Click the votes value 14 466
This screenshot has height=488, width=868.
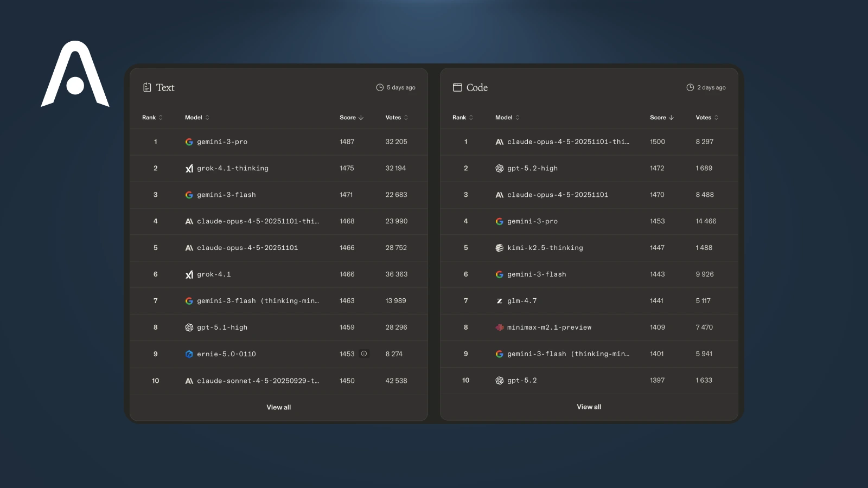click(706, 221)
